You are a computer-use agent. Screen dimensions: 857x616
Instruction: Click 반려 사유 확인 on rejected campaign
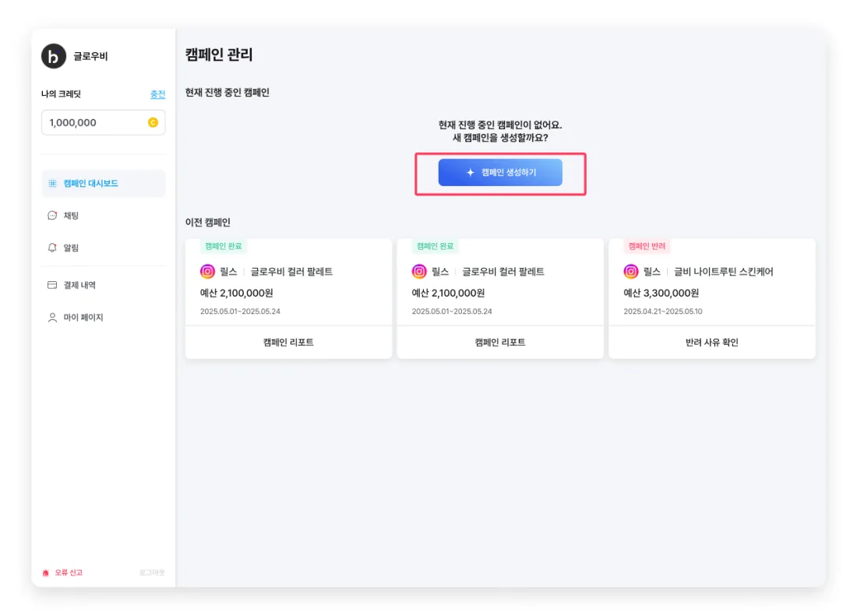pos(712,343)
